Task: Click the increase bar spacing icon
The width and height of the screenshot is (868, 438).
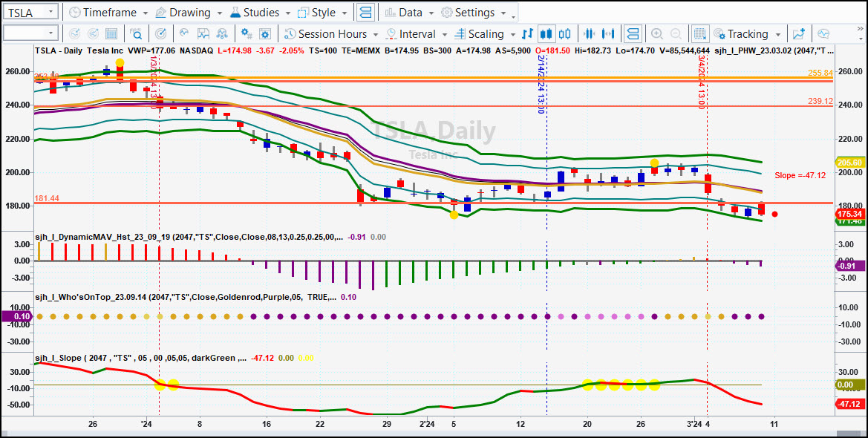Action: [608, 33]
